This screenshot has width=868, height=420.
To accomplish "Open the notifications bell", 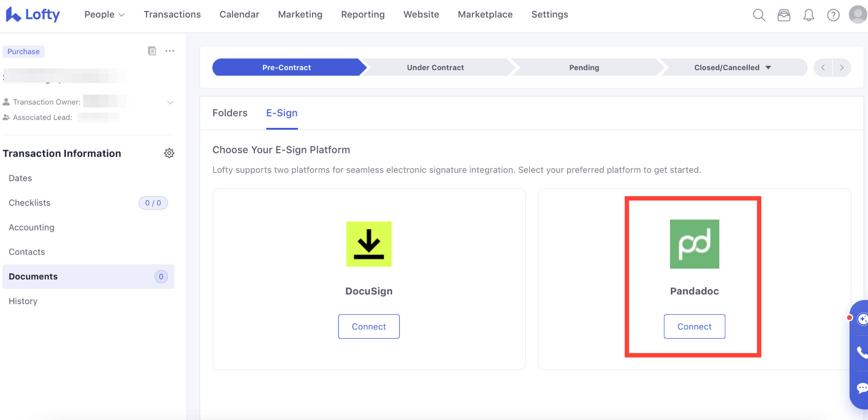I will pos(808,15).
